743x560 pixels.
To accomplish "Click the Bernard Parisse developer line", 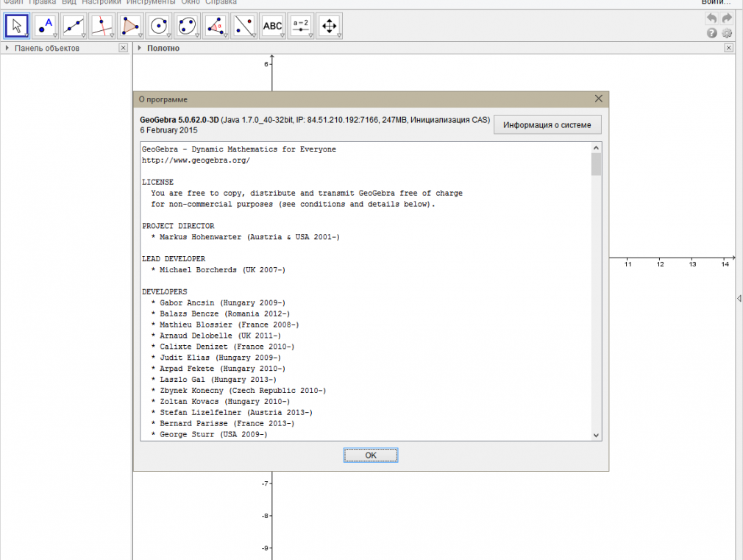I will tap(223, 423).
